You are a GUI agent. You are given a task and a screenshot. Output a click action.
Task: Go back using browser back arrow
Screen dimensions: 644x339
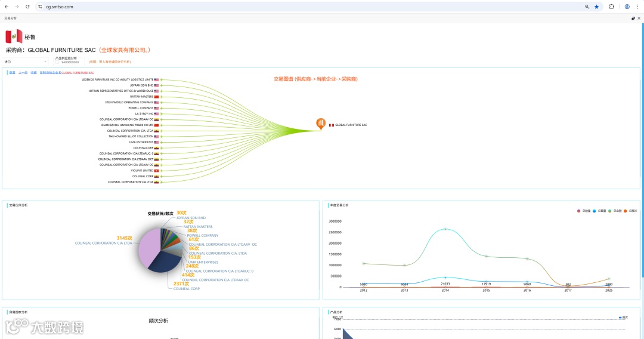click(6, 7)
